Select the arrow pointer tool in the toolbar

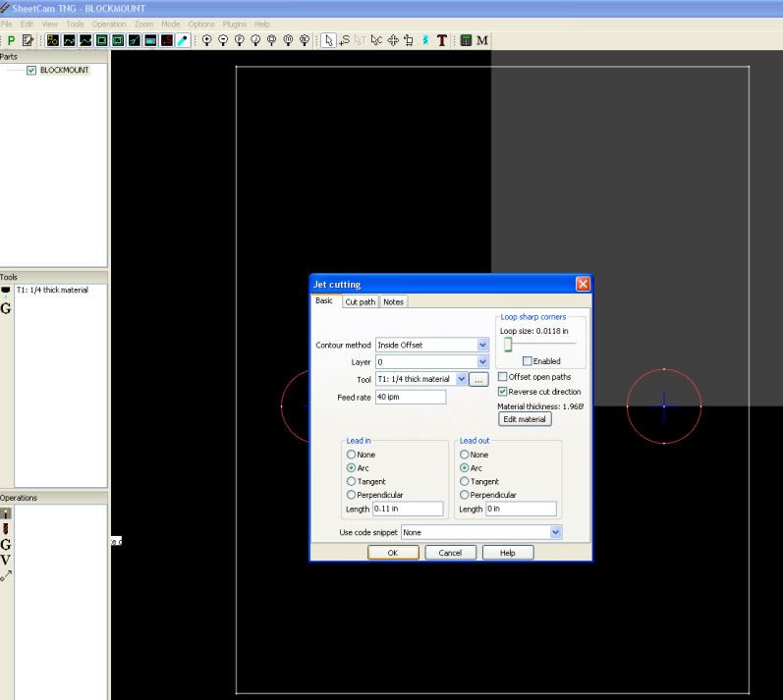[x=329, y=40]
